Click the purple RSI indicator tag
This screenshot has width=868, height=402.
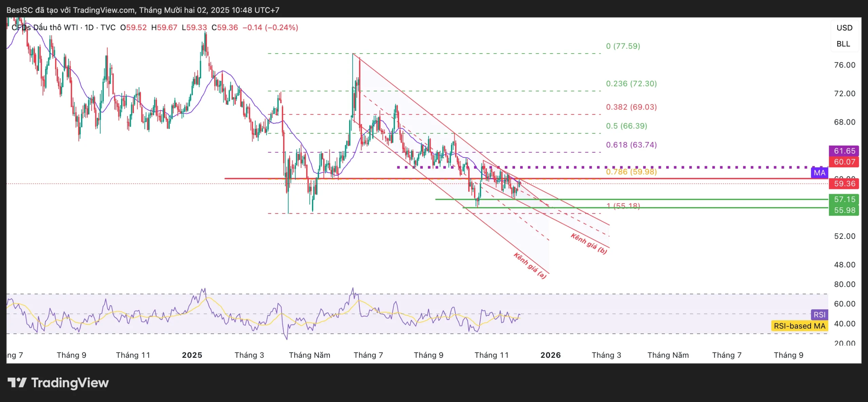point(819,314)
